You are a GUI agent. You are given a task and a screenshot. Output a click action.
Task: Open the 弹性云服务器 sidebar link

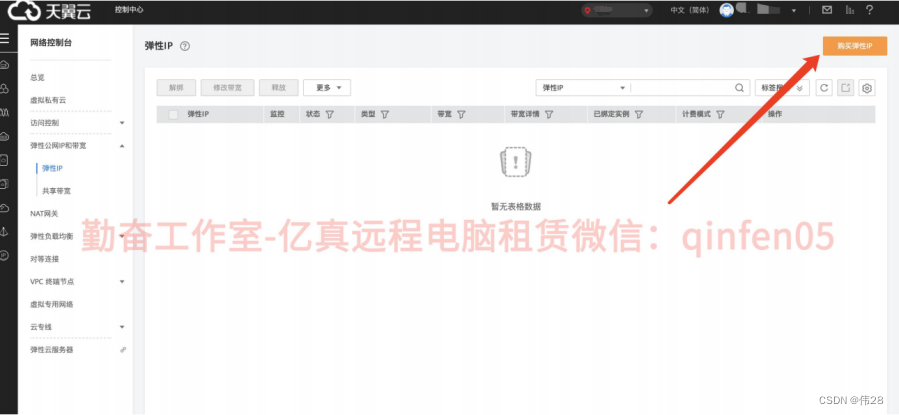click(52, 350)
